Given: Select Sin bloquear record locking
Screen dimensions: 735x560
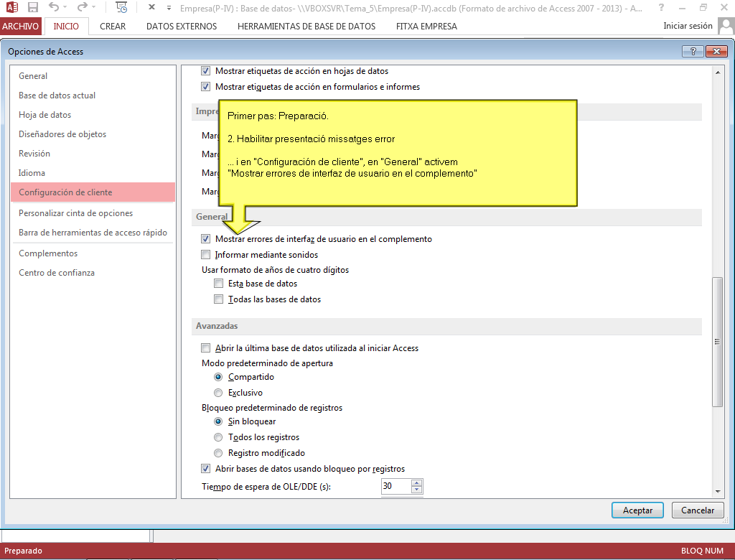Looking at the screenshot, I should tap(218, 421).
